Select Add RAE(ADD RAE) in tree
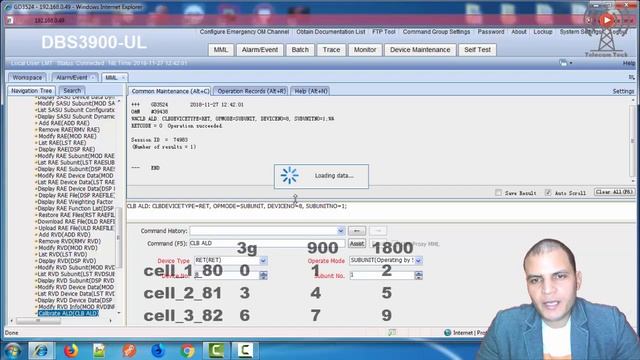 [x=64, y=123]
